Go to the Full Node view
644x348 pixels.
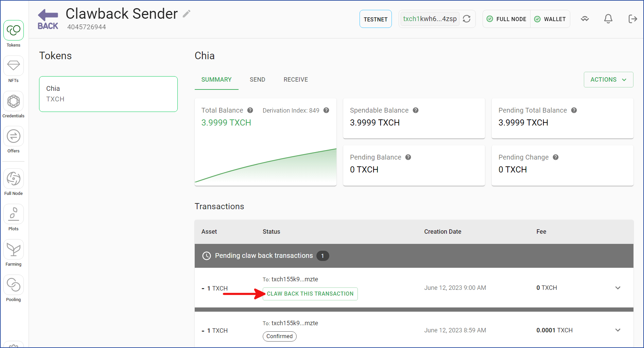13,178
